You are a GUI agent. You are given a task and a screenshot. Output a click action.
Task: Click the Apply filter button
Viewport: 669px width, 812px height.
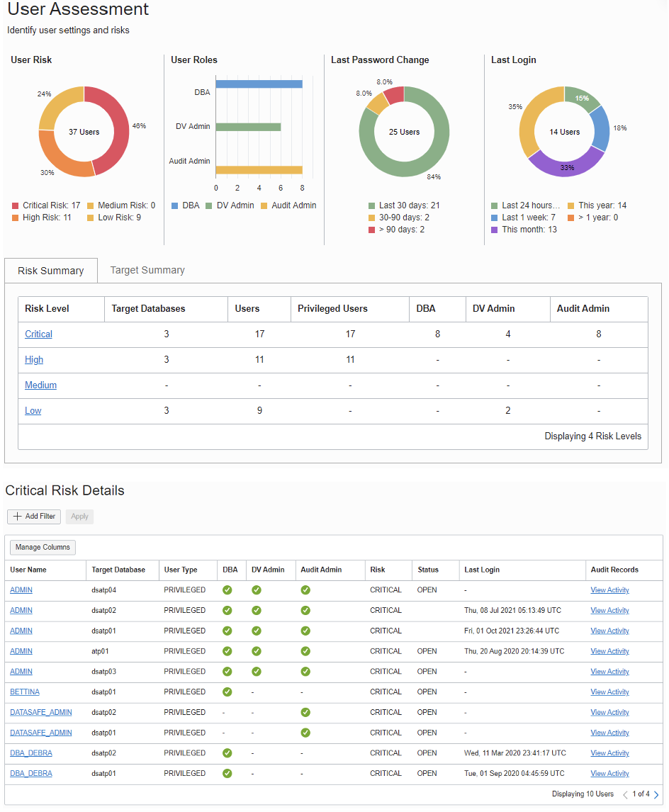tap(79, 517)
